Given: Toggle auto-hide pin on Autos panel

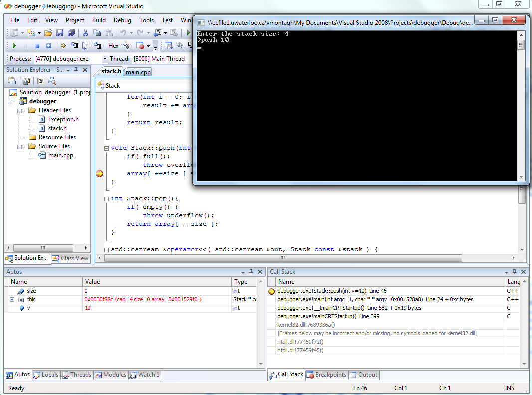Looking at the screenshot, I should coord(251,272).
